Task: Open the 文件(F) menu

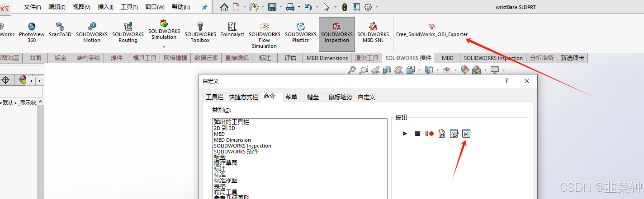Action: pos(33,7)
